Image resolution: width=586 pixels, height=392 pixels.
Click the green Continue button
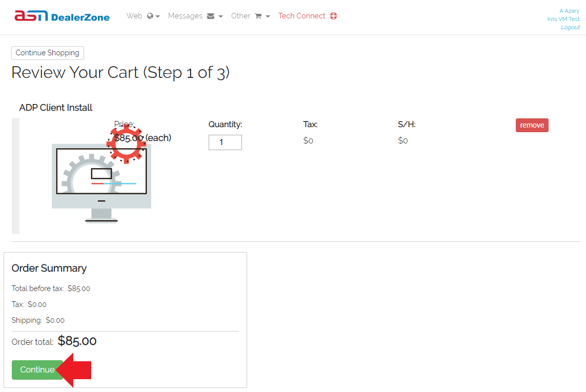click(x=37, y=369)
